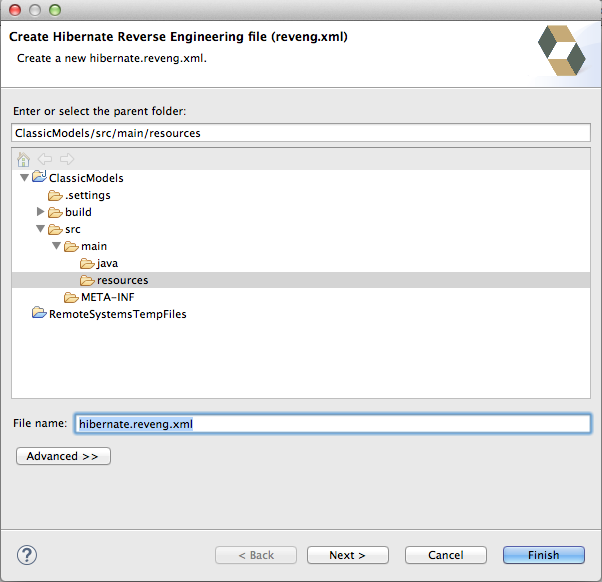Click the gray minimize window button
The width and height of the screenshot is (602, 582).
click(35, 10)
